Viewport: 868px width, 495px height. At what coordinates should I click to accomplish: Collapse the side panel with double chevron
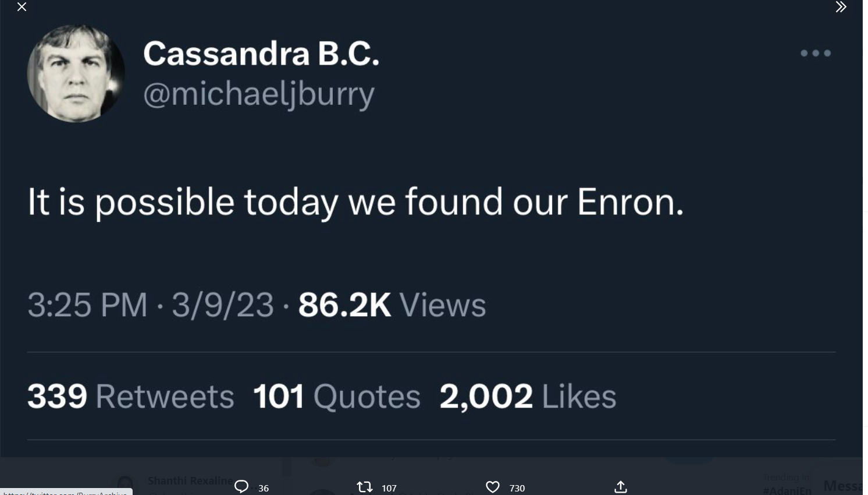841,7
